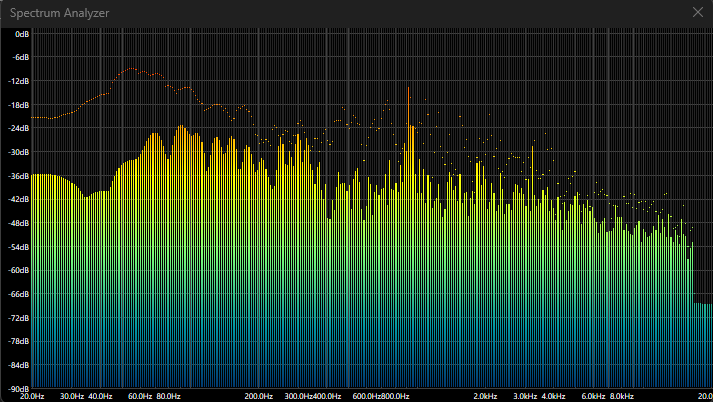Viewport: 713px width, 402px height.
Task: Select the -48dB axis label
Action: (x=21, y=223)
